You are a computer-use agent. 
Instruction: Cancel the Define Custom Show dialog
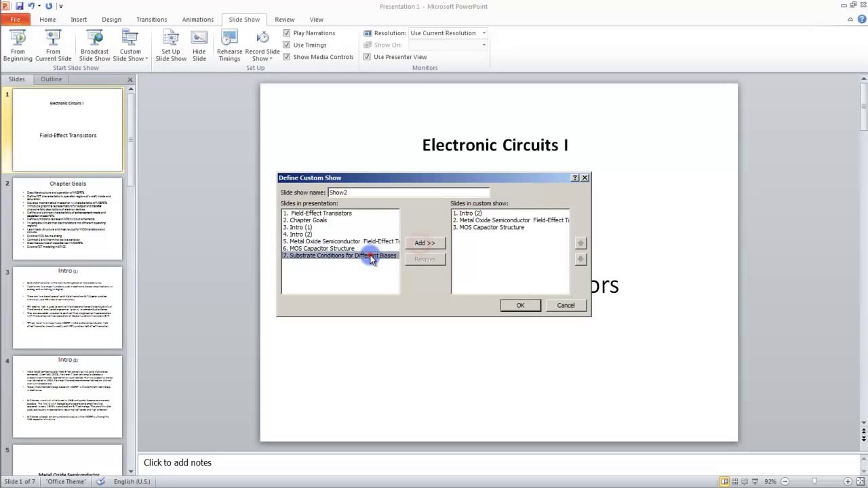(566, 305)
